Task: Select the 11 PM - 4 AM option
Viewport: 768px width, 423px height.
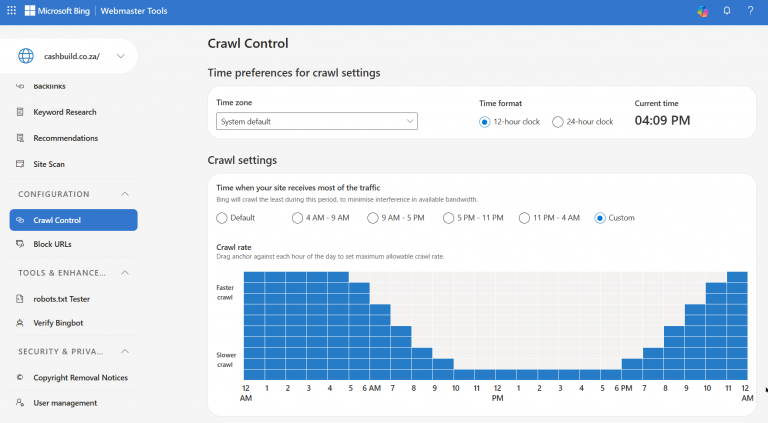Action: pyautogui.click(x=524, y=218)
